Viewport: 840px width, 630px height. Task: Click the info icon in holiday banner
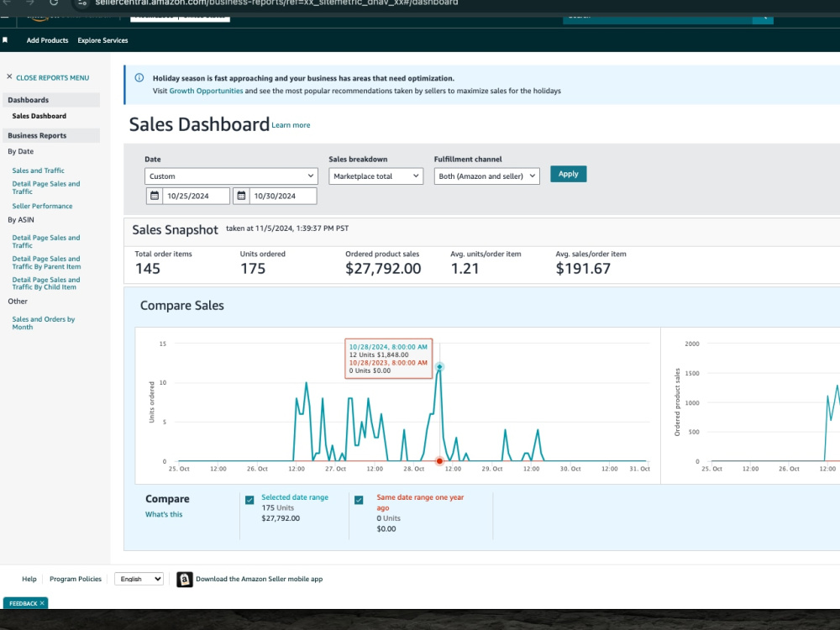click(139, 77)
